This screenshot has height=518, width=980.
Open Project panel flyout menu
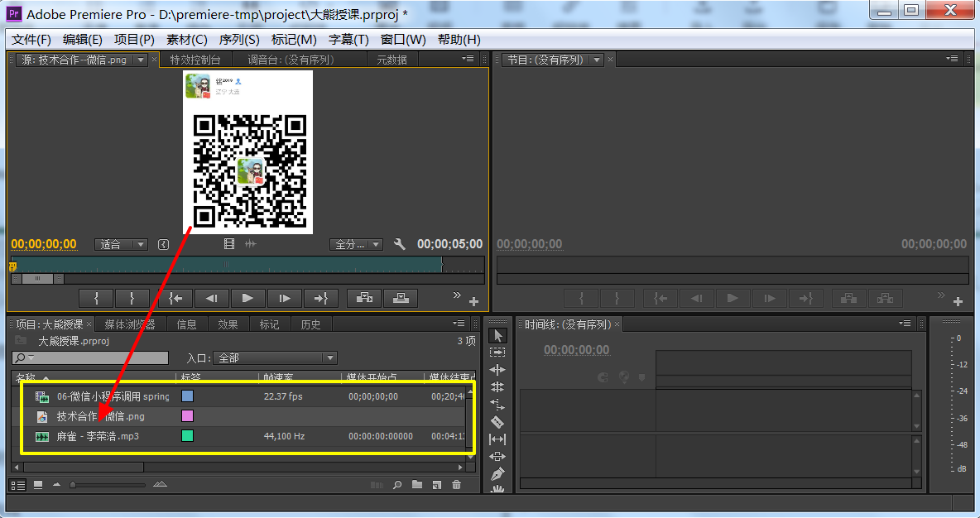tap(459, 324)
